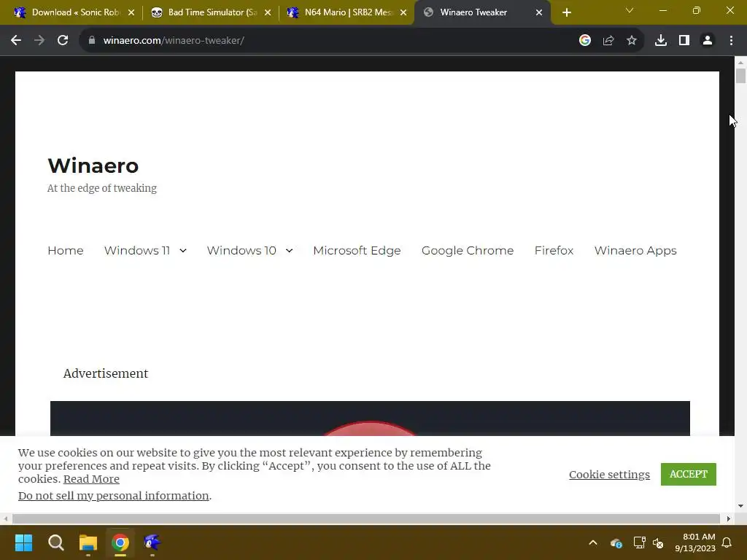Close the Bad Time Simulator tab
Image resolution: width=747 pixels, height=560 pixels.
tap(268, 12)
